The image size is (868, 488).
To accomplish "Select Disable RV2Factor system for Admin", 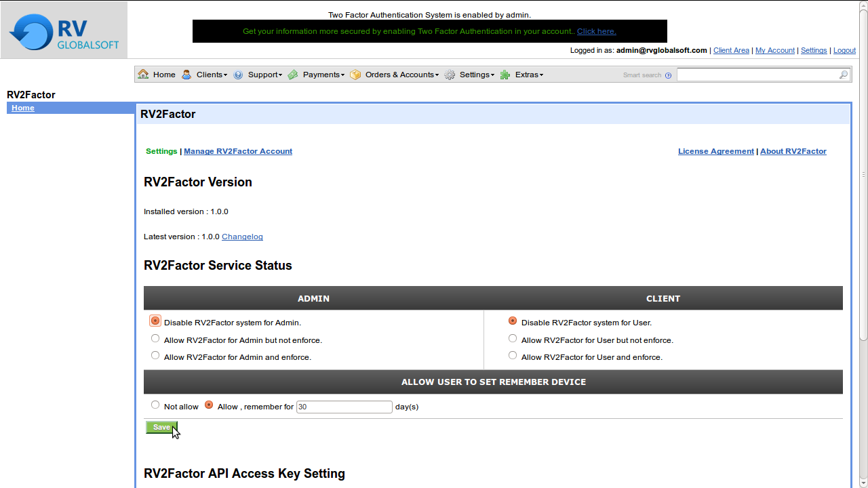I will point(155,321).
